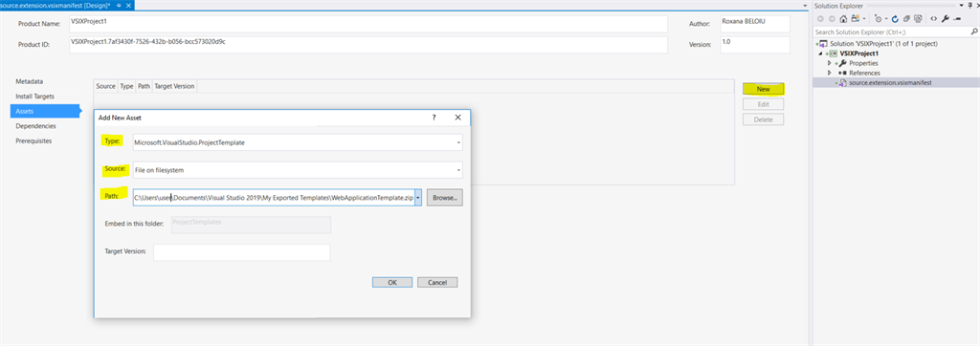Image resolution: width=980 pixels, height=346 pixels.
Task: Collapse the VSIXProject1 project node
Action: click(820, 54)
